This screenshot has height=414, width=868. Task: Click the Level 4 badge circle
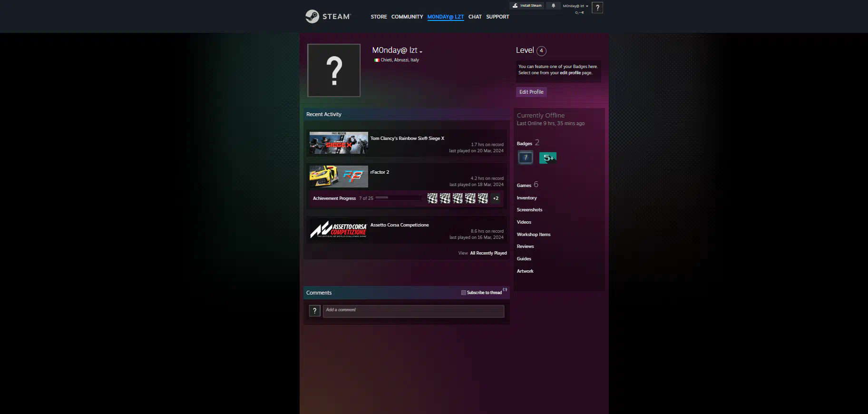click(x=541, y=51)
